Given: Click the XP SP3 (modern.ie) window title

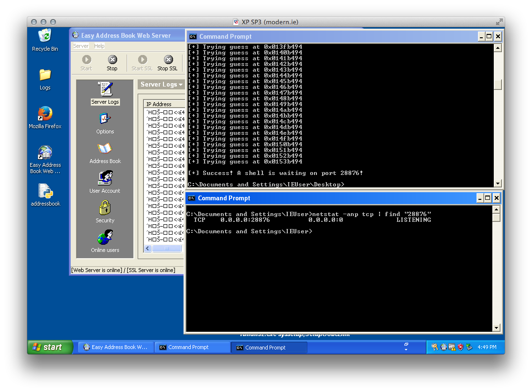Looking at the screenshot, I should (x=270, y=22).
